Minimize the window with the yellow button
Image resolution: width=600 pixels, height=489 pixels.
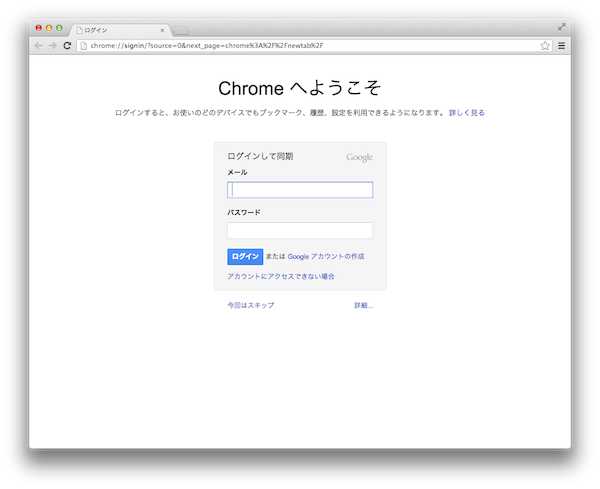49,28
